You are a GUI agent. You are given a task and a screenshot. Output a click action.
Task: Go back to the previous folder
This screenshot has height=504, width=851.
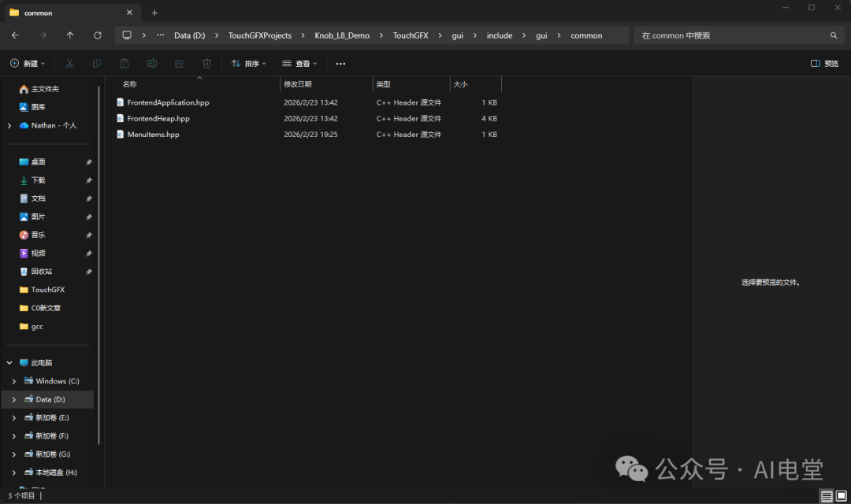(15, 35)
